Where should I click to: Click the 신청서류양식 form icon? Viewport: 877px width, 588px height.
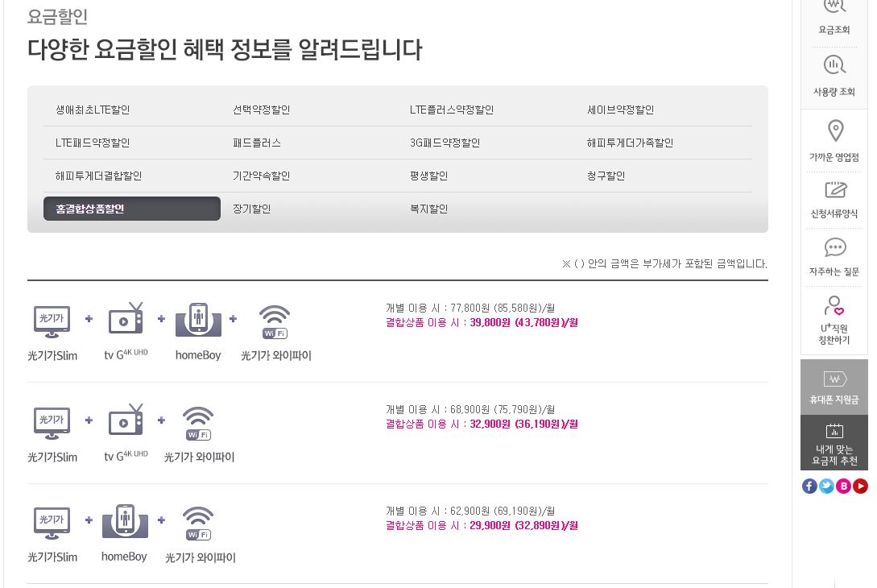click(835, 190)
